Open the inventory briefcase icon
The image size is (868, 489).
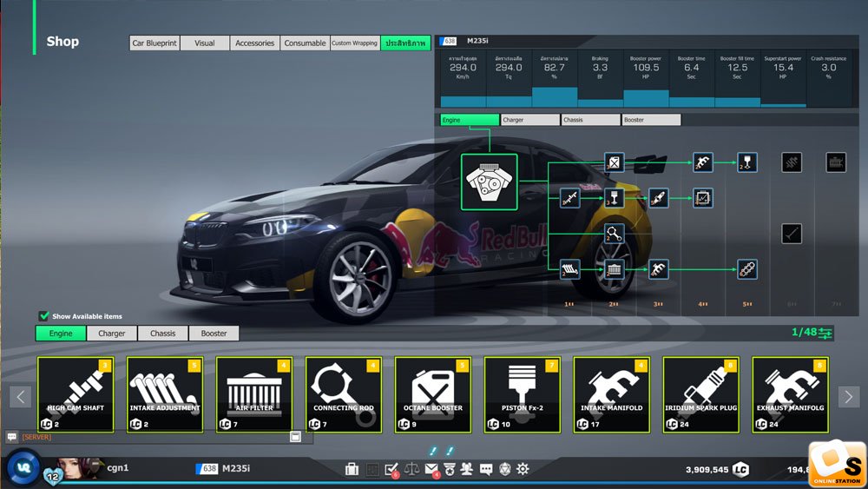click(x=352, y=469)
